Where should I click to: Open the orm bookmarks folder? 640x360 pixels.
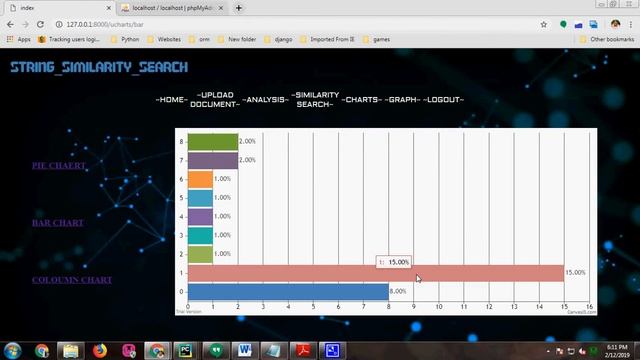coord(200,39)
